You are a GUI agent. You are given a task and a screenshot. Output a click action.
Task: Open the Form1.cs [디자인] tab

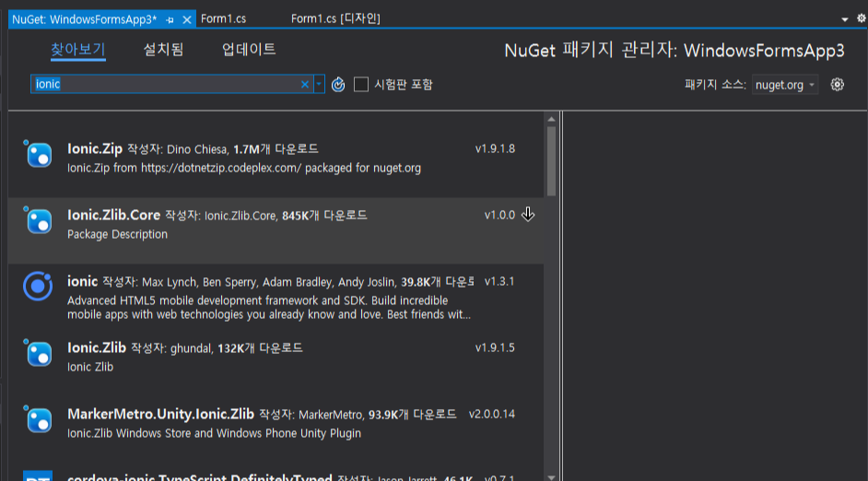pyautogui.click(x=335, y=18)
